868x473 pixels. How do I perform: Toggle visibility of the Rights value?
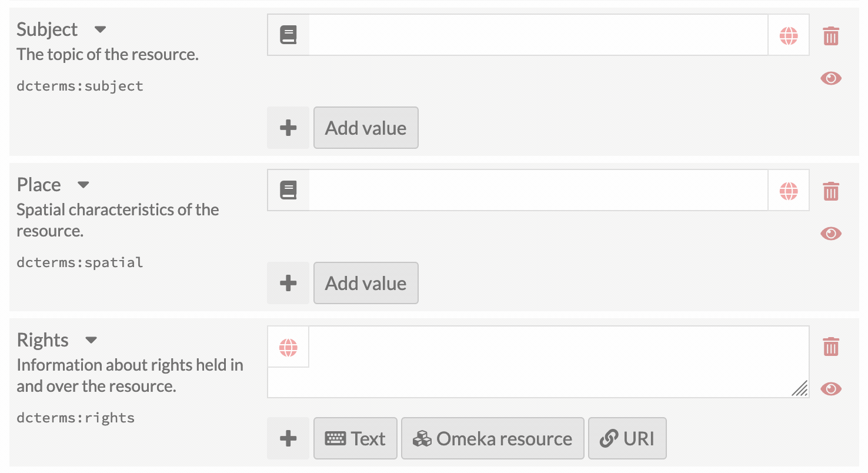830,389
